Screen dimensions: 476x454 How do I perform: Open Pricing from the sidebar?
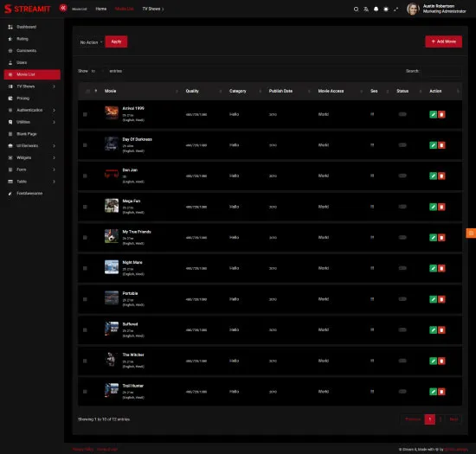tap(32, 99)
